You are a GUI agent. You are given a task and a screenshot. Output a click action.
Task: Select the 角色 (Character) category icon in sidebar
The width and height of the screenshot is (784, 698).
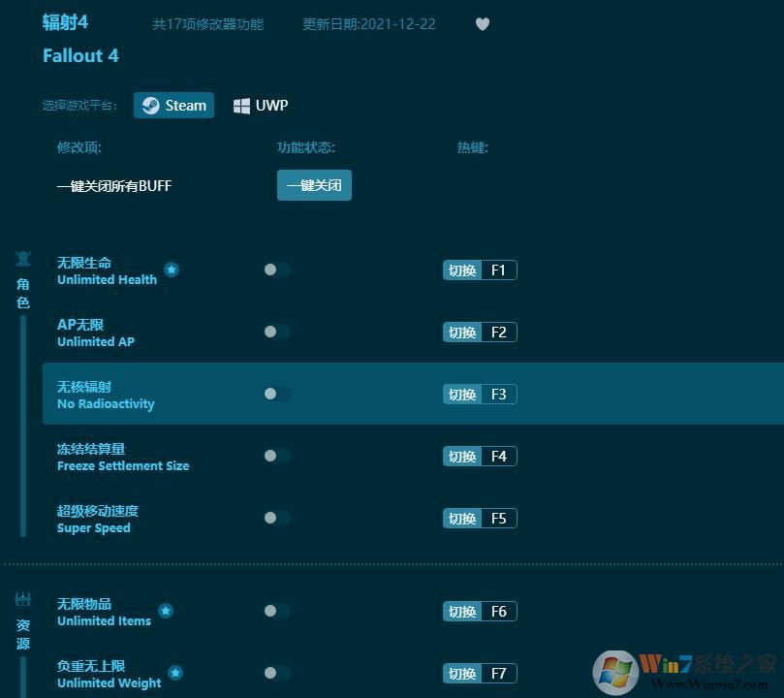(x=23, y=260)
